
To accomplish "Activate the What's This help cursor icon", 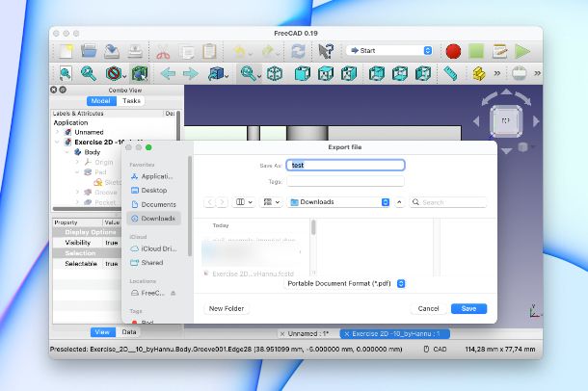I will (326, 51).
